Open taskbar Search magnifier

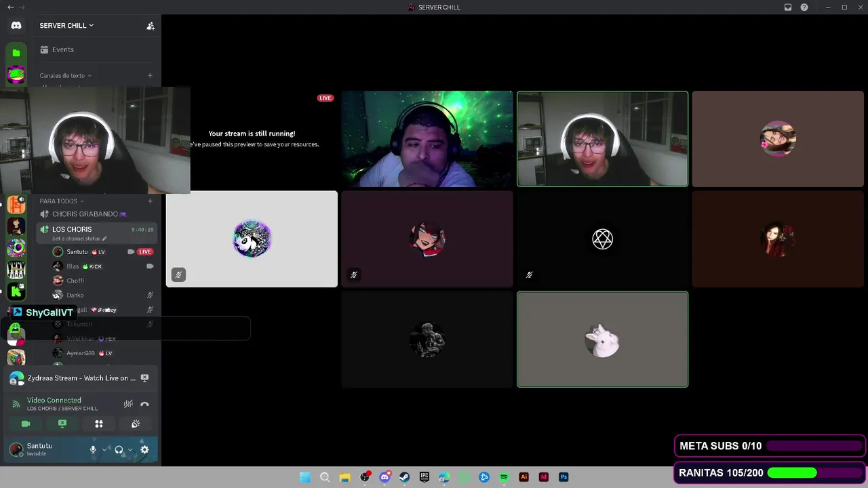click(x=325, y=477)
